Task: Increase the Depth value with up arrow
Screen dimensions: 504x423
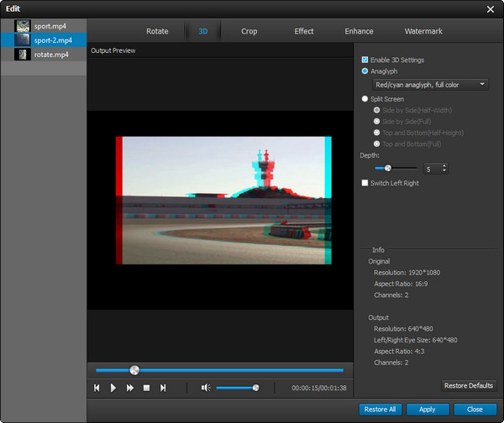Action: point(444,165)
